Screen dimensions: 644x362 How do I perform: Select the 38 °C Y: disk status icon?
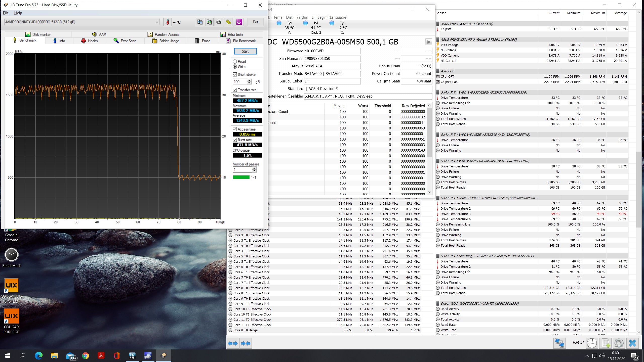point(279,23)
